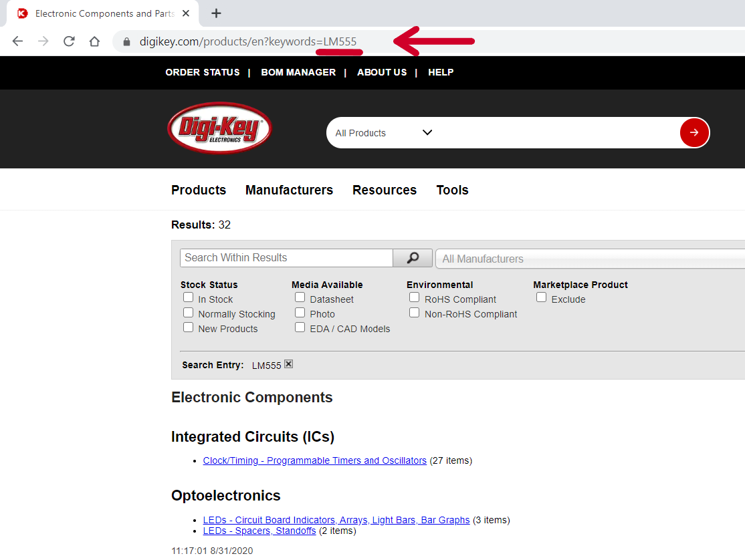Click the HELP link

coord(441,72)
